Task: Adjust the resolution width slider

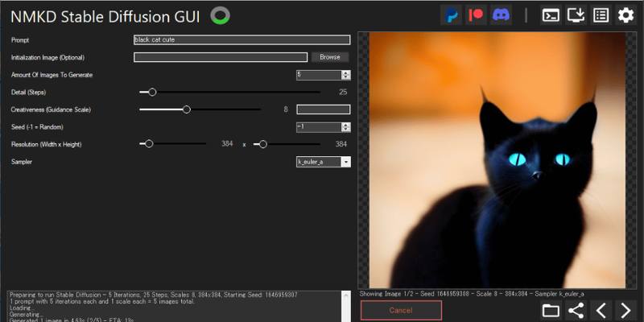Action: tap(173, 144)
